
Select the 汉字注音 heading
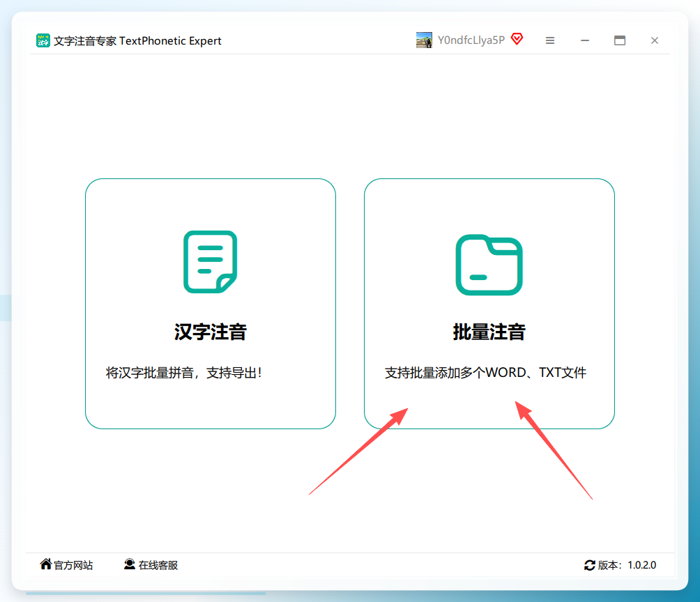[x=211, y=332]
